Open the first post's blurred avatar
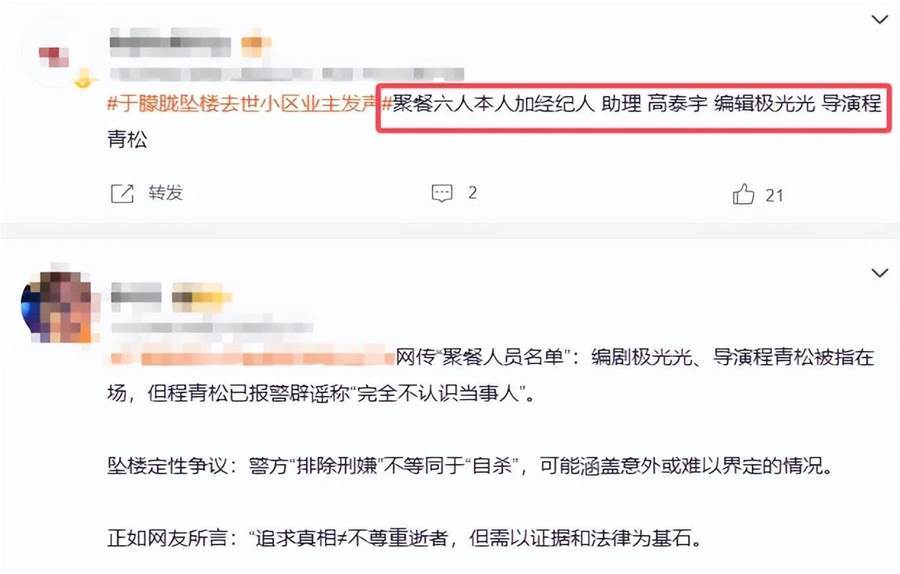Image resolution: width=900 pixels, height=574 pixels. (55, 56)
